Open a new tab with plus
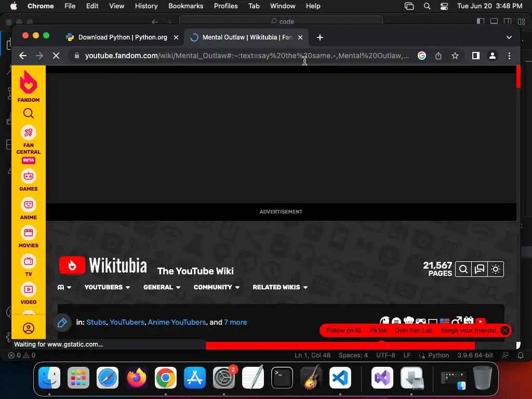 (320, 37)
